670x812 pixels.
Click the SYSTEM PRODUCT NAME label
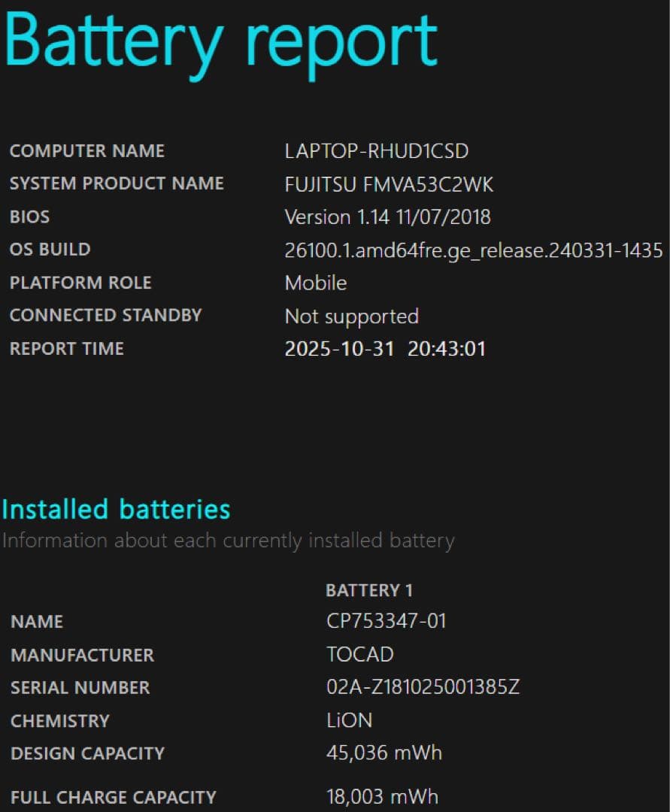pos(117,183)
